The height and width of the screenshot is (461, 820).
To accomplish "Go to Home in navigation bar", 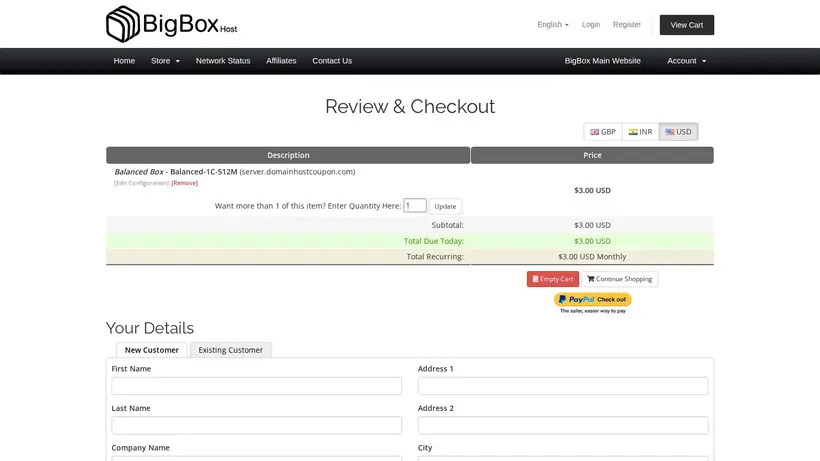I will (124, 61).
